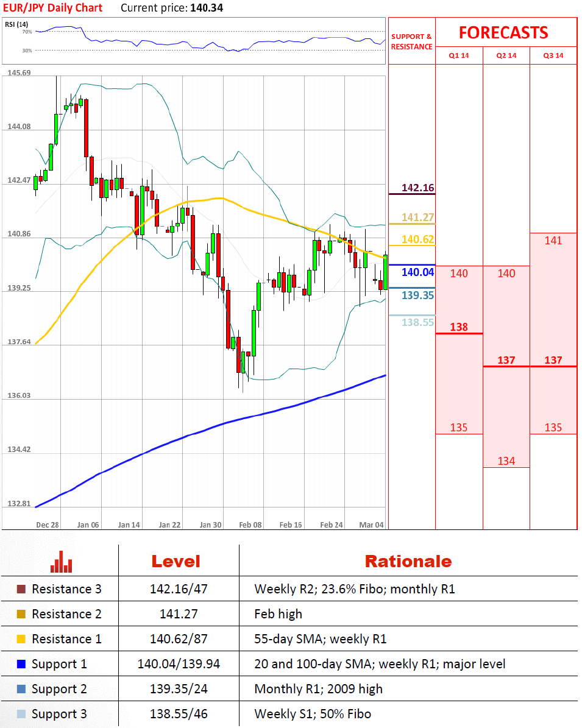The height and width of the screenshot is (728, 582).
Task: Click the 138.55 support level label
Action: [x=418, y=322]
